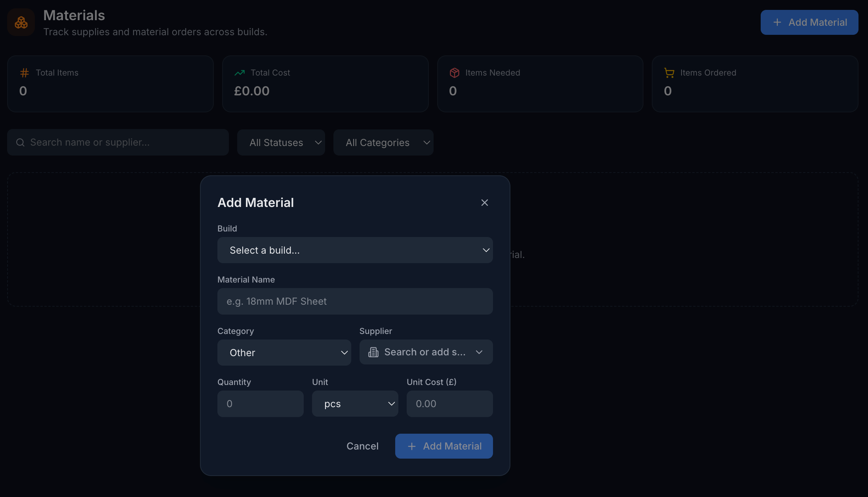Open the All Categories filter dropdown
868x497 pixels.
pos(383,142)
